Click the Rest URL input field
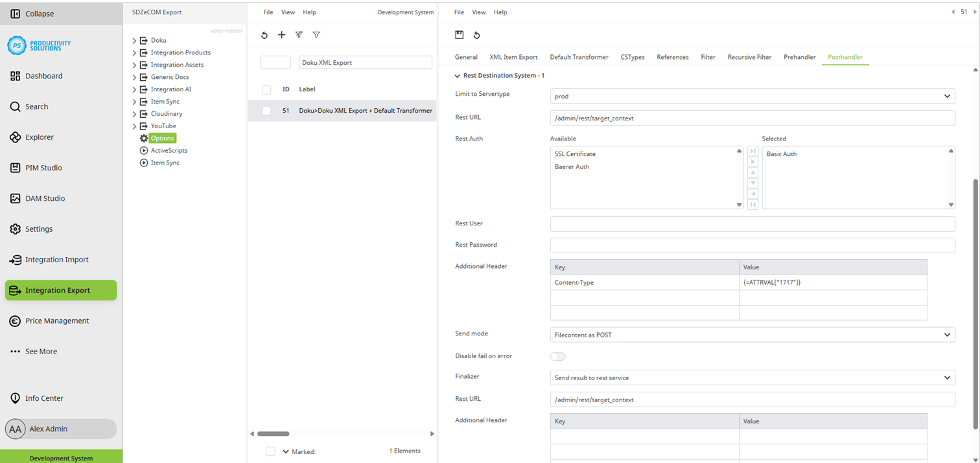 [752, 117]
